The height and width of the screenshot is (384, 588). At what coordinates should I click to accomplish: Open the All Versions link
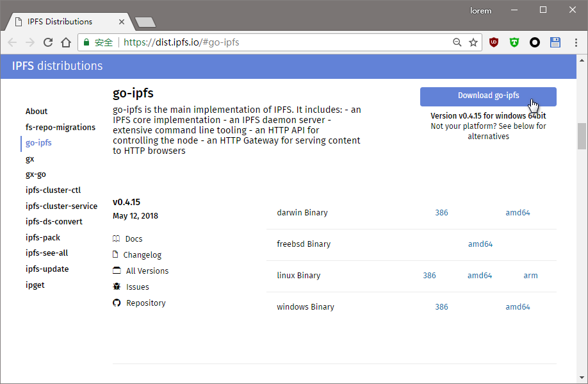[147, 271]
